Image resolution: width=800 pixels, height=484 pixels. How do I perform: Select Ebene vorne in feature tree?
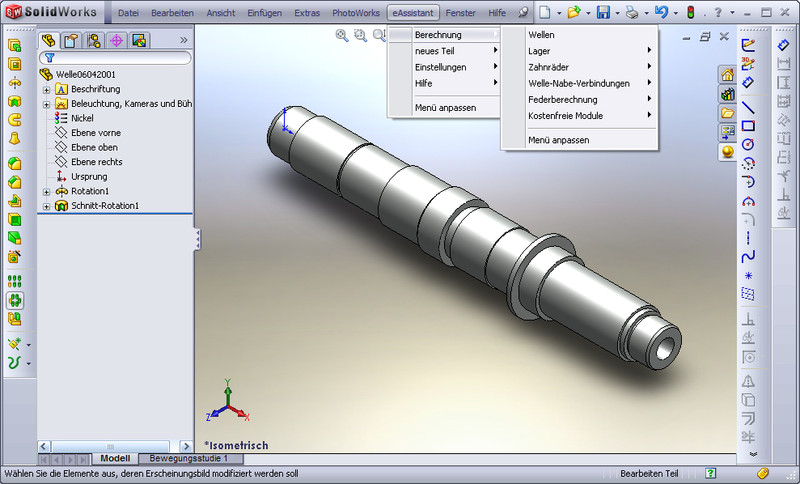[x=96, y=132]
